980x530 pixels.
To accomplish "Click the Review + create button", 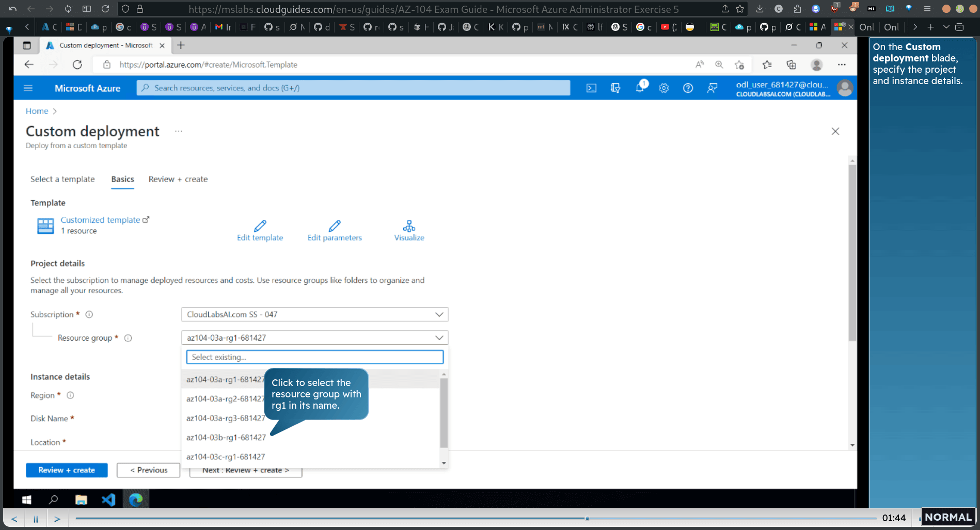I will tap(67, 470).
